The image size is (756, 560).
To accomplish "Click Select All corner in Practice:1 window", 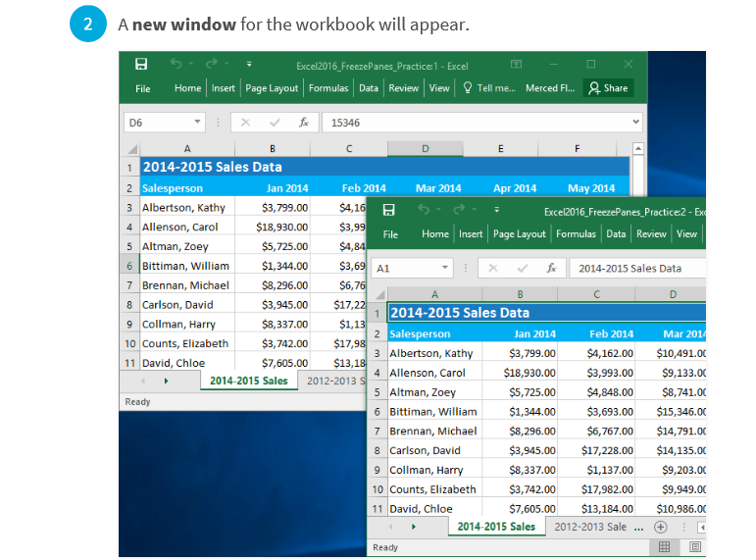I will [131, 149].
